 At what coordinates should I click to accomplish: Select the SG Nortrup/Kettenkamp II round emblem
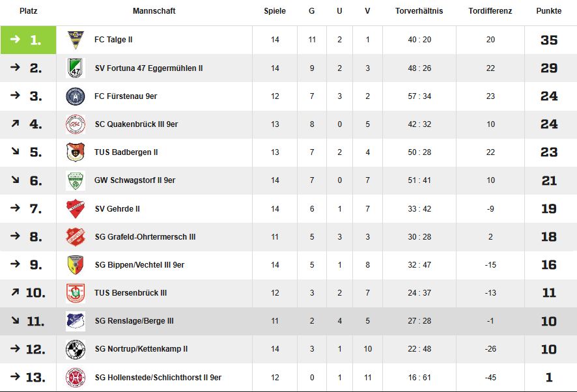click(x=76, y=349)
